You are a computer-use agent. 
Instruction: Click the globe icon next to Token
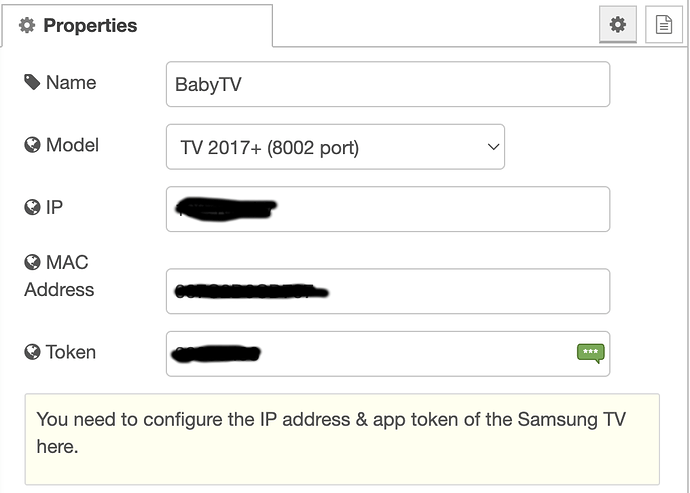[32, 352]
